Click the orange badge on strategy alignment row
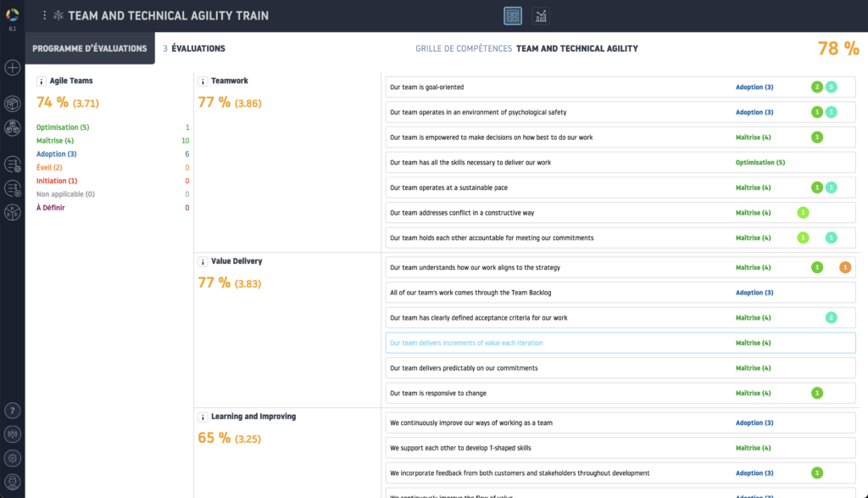Screen dimensions: 868x498 (x=844, y=267)
